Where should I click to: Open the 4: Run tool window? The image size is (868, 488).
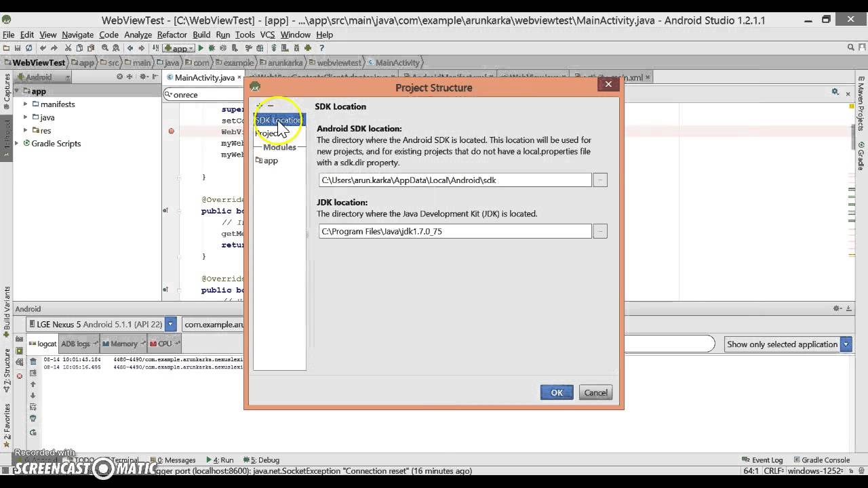[x=219, y=460]
